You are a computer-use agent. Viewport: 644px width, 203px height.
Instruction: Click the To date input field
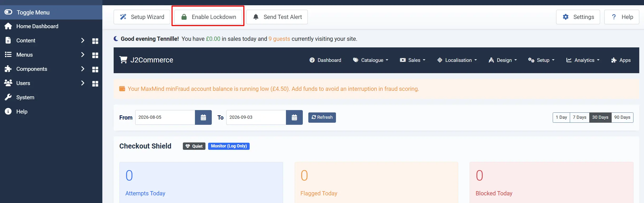256,117
